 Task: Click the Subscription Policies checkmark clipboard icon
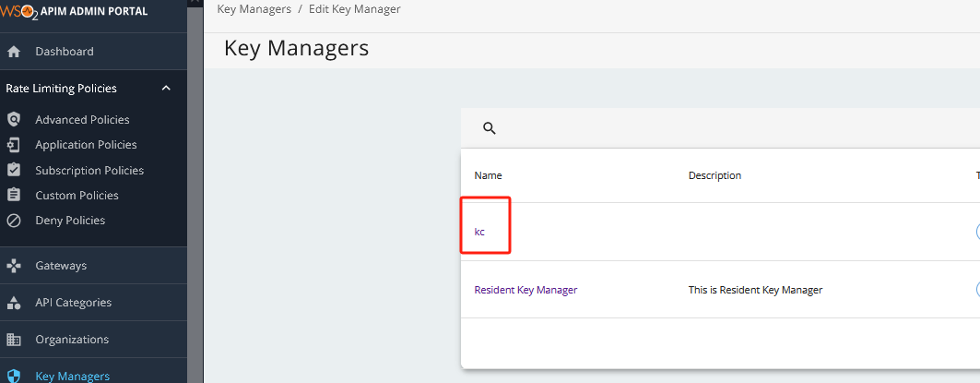click(x=13, y=170)
